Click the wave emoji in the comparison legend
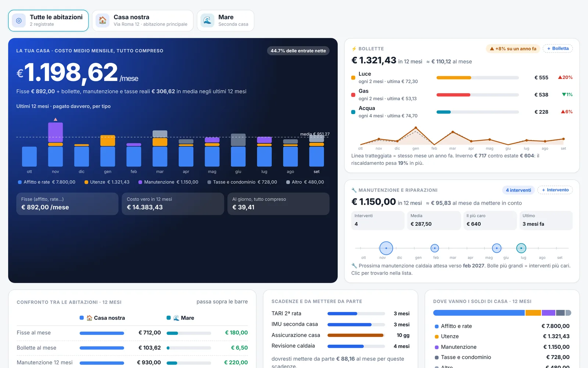Viewport: 588px width, 368px height. coord(176,318)
